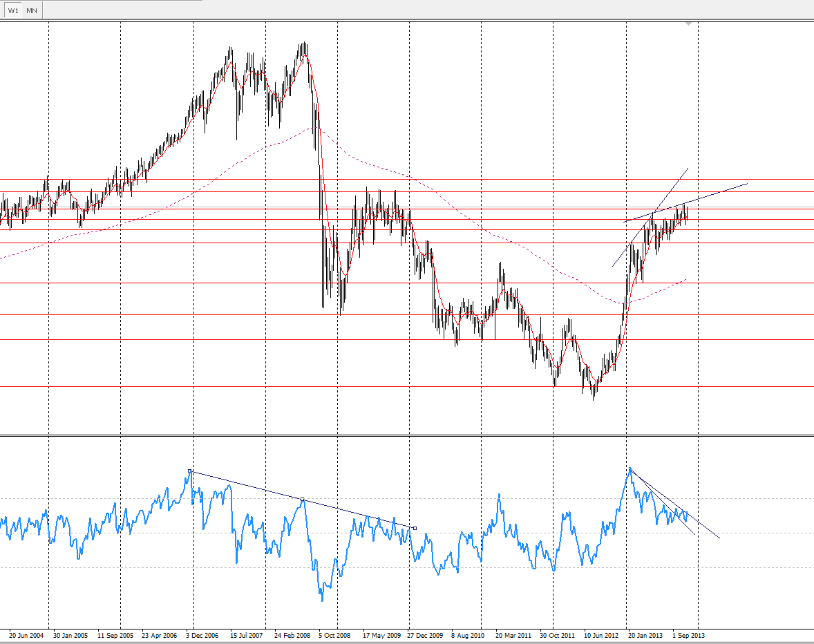Switch to the W1 weekly timeframe

[14, 10]
